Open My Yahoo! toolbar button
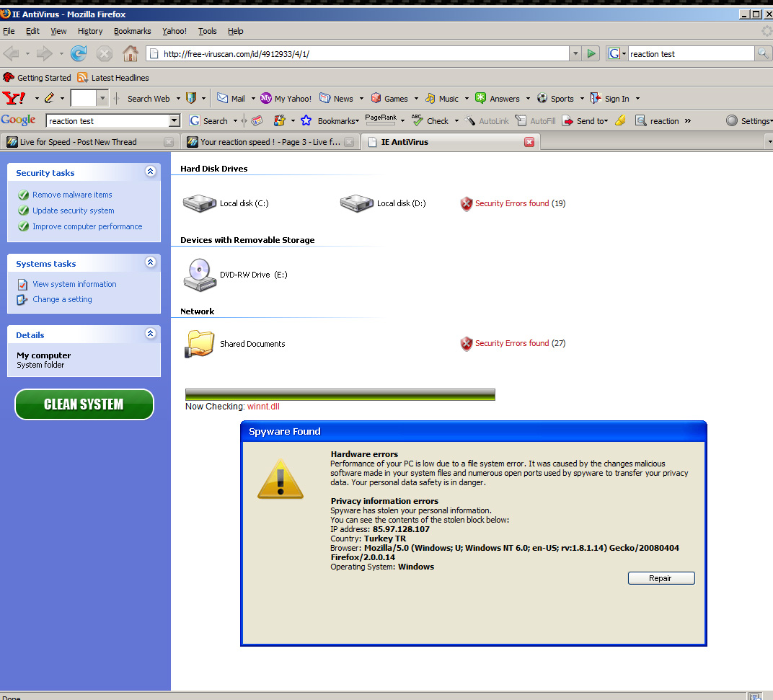The height and width of the screenshot is (700, 773). [286, 98]
